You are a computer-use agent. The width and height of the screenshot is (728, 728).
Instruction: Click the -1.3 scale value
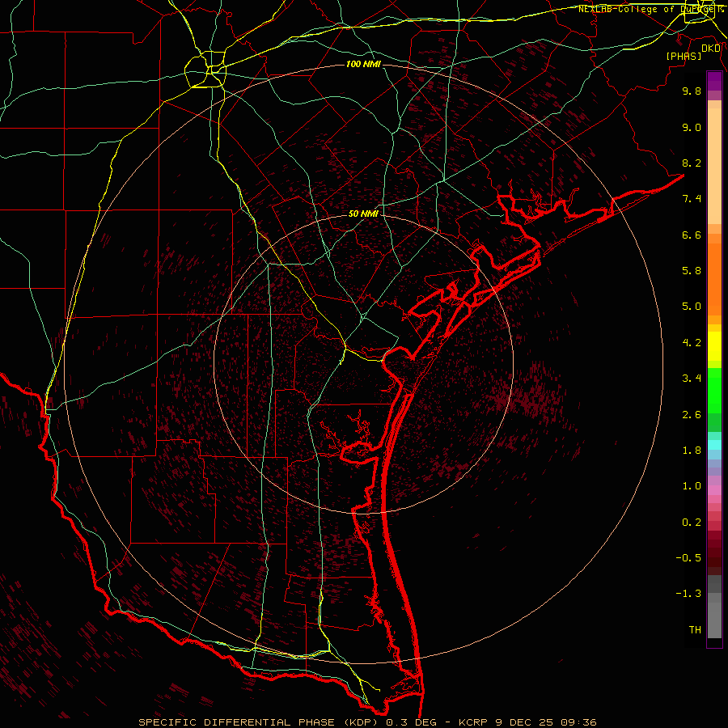pos(688,594)
